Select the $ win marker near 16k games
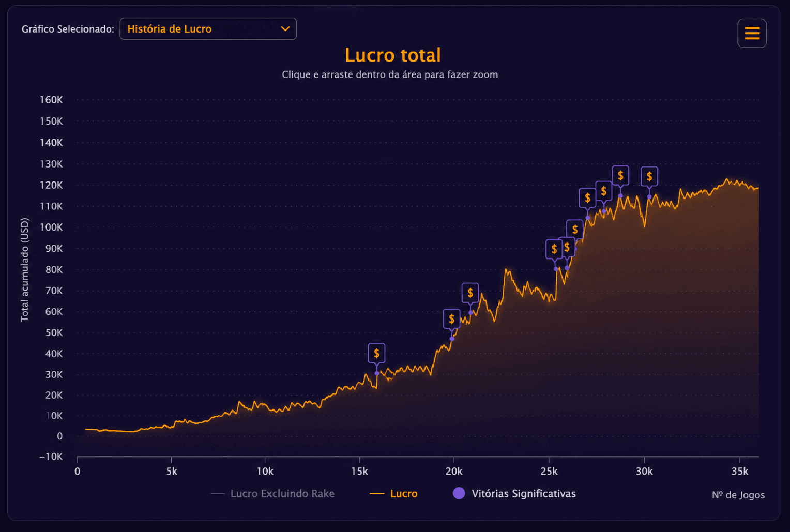 click(376, 354)
